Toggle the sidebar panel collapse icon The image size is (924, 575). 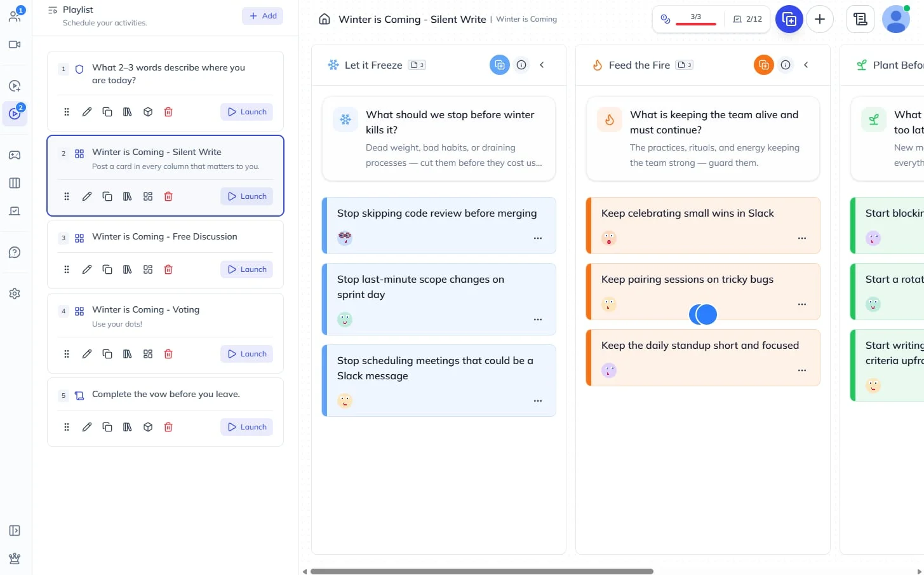(15, 531)
